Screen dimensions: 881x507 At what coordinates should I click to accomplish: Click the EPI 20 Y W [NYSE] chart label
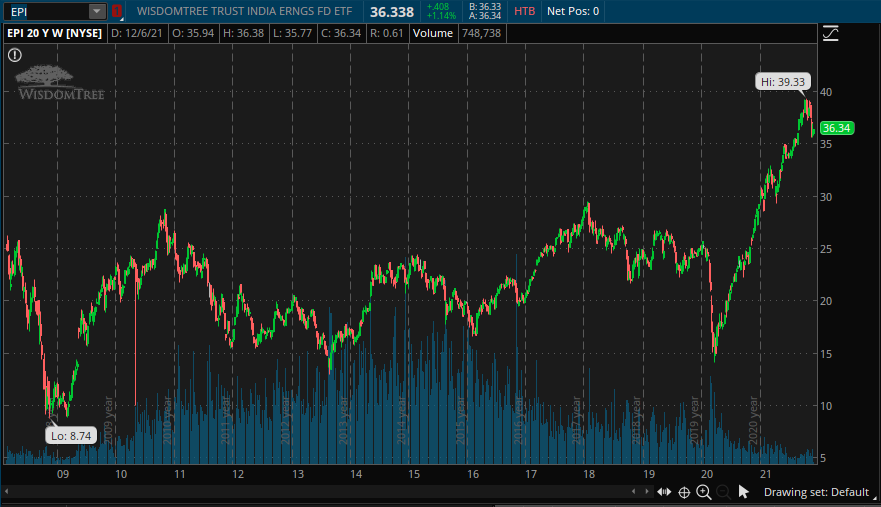[55, 33]
